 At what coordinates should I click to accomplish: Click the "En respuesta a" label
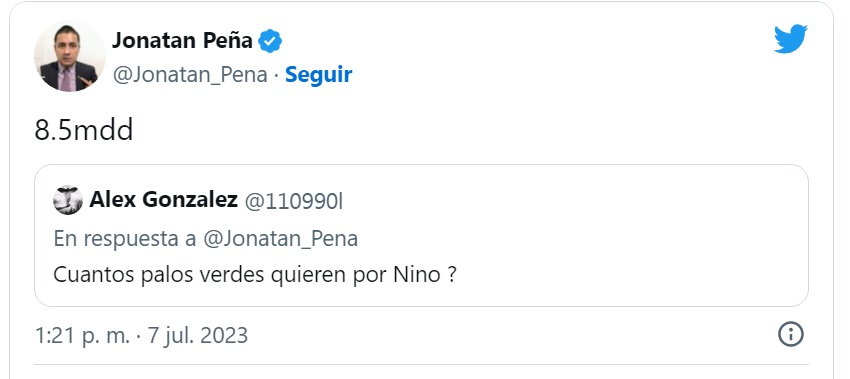[x=125, y=239]
